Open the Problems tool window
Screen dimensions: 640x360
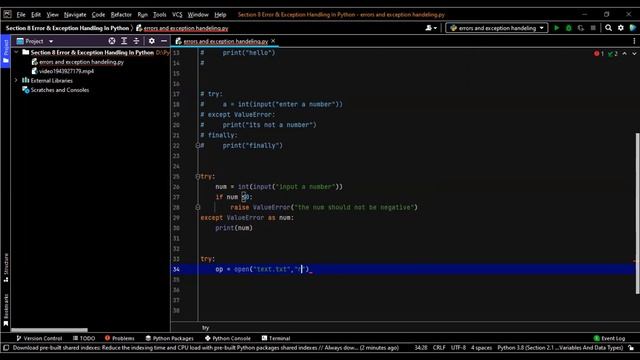(x=120, y=338)
